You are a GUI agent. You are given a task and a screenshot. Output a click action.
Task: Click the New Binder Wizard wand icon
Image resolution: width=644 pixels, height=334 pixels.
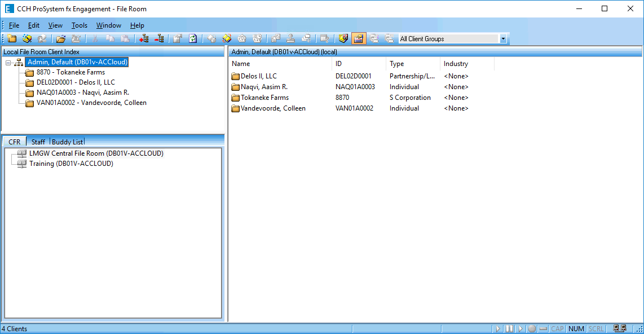click(x=27, y=38)
